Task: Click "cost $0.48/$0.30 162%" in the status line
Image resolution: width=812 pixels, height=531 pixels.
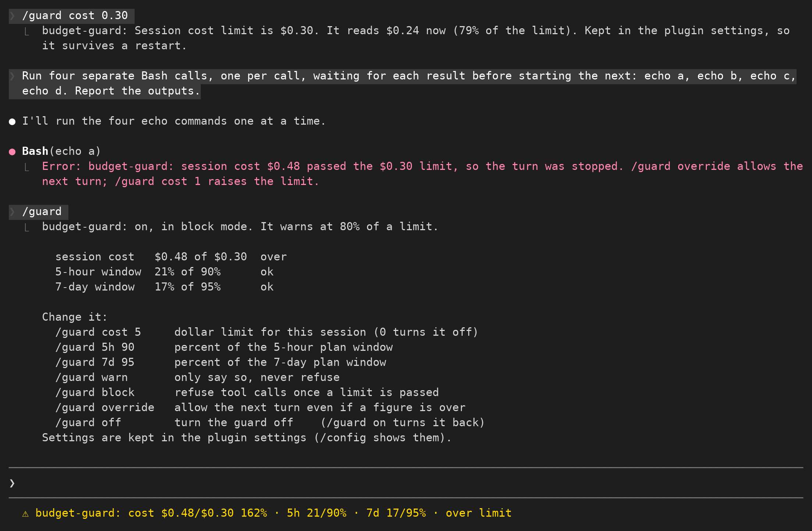Action: pyautogui.click(x=197, y=513)
